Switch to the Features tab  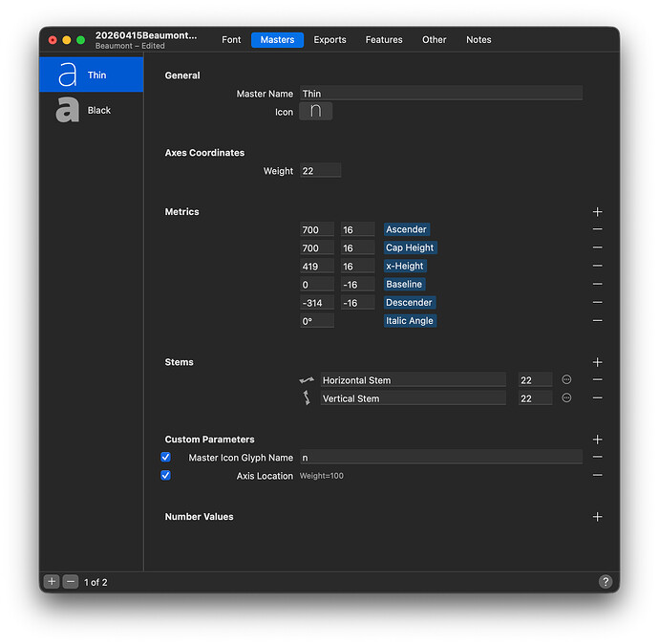pos(384,40)
